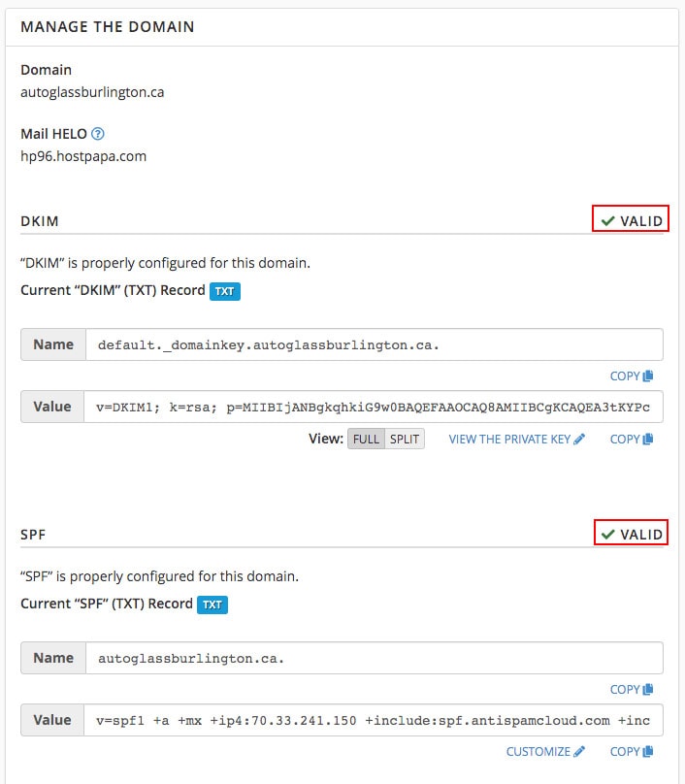Click the DKIM valid checkmark icon
This screenshot has width=685, height=784.
pos(607,221)
